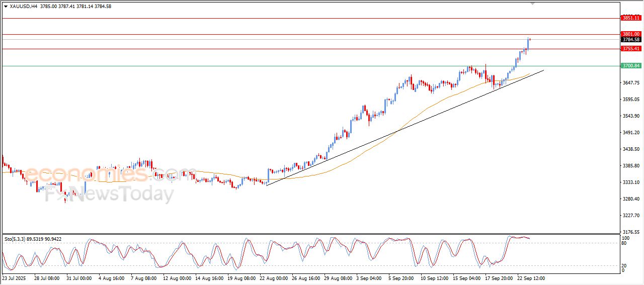
Task: Click the 3755.41 red price label
Action: click(x=631, y=49)
